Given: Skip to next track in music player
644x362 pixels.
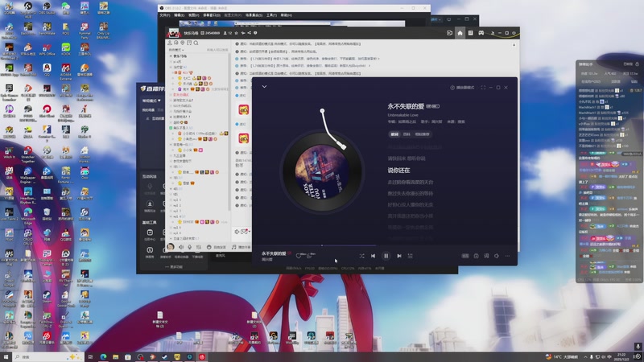Looking at the screenshot, I should pyautogui.click(x=399, y=256).
